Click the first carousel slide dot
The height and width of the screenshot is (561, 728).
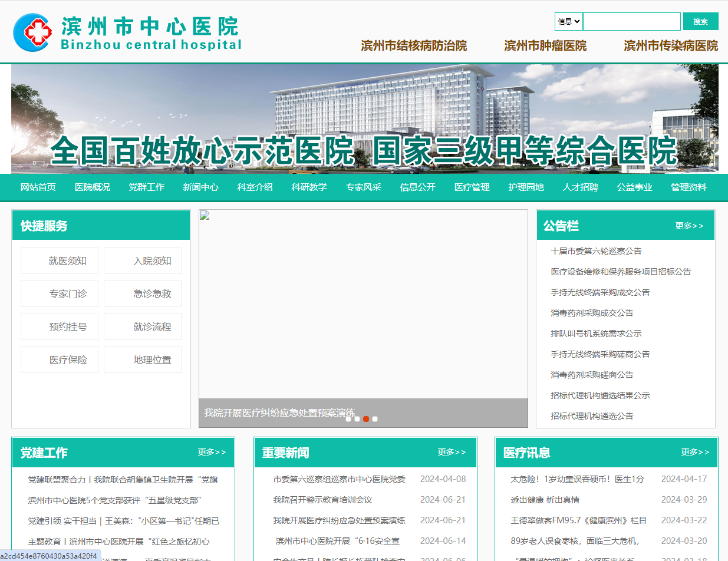coord(348,419)
